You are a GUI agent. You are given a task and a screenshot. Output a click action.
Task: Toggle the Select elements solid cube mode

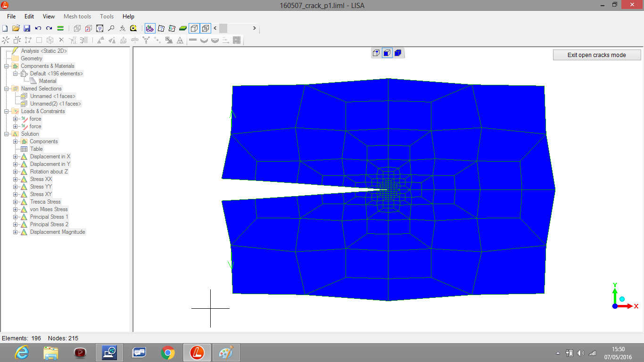[398, 53]
